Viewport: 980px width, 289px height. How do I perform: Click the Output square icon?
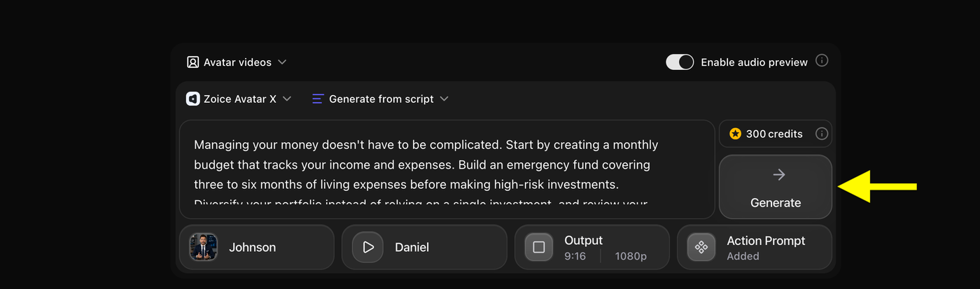539,247
